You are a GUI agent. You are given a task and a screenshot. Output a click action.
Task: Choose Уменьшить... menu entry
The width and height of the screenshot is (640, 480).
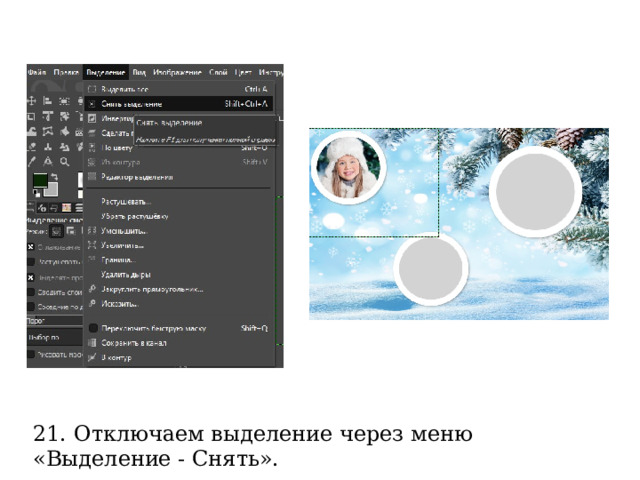pos(178,231)
